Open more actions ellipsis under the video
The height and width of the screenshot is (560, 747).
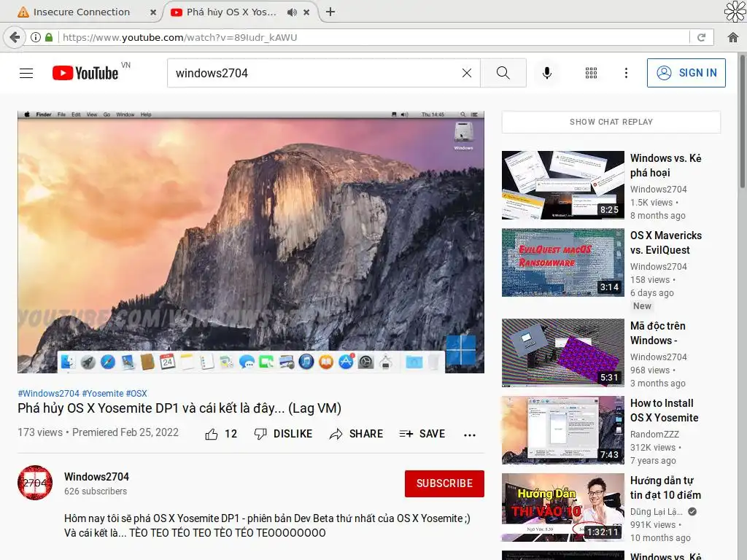coord(470,435)
